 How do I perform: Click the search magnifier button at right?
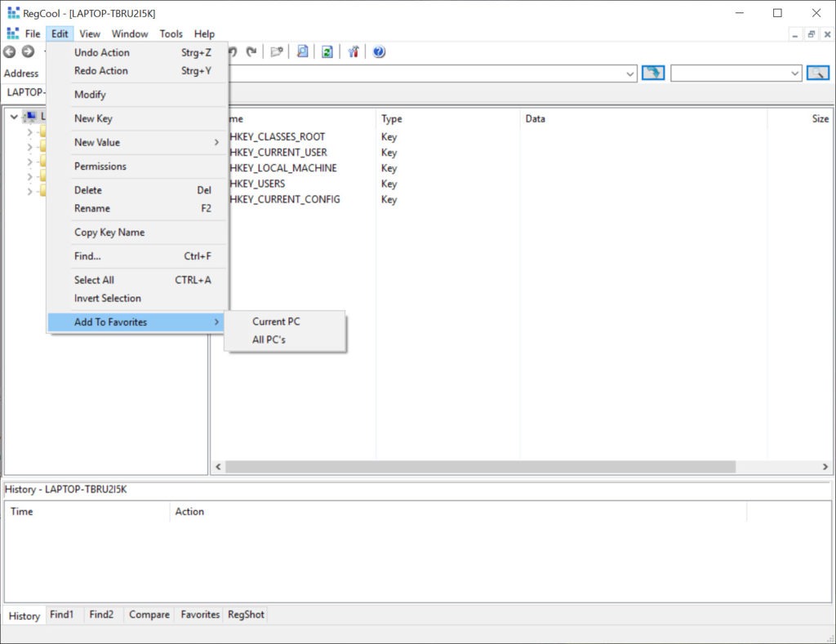(x=817, y=73)
